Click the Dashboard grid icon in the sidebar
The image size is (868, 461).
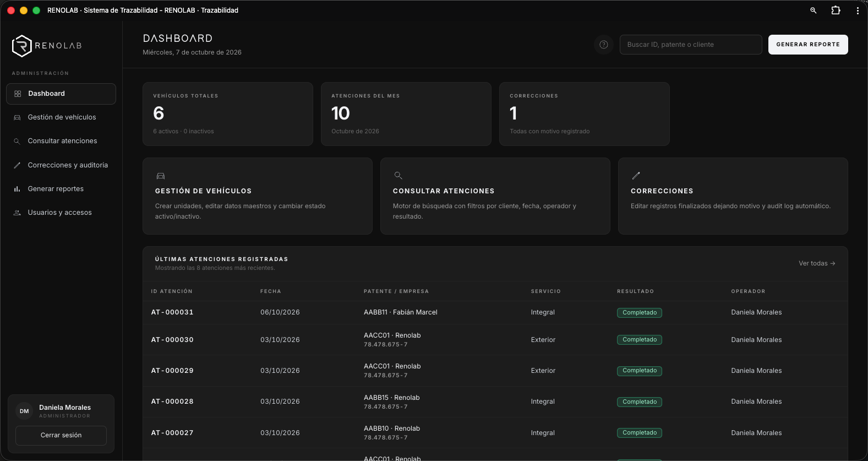coord(18,94)
